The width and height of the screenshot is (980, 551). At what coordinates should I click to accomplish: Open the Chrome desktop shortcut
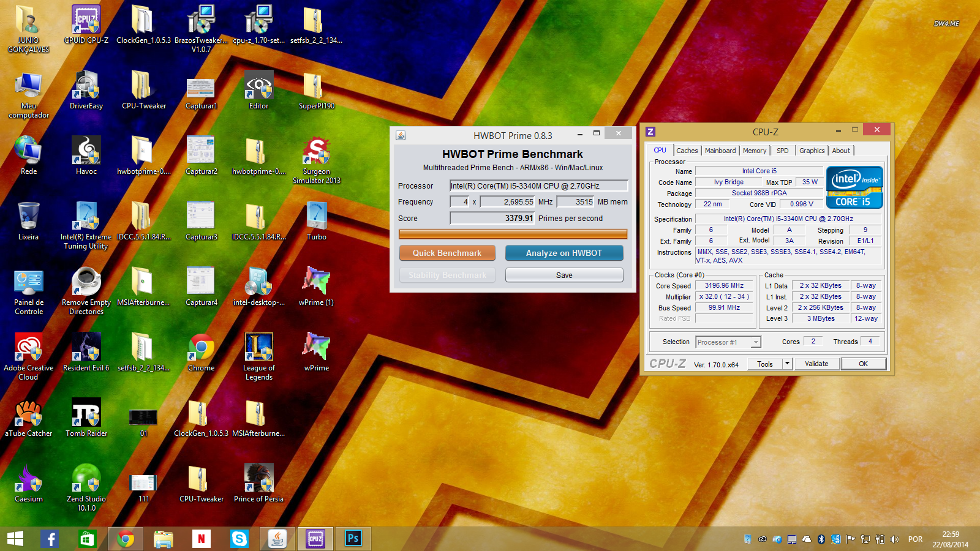tap(202, 352)
